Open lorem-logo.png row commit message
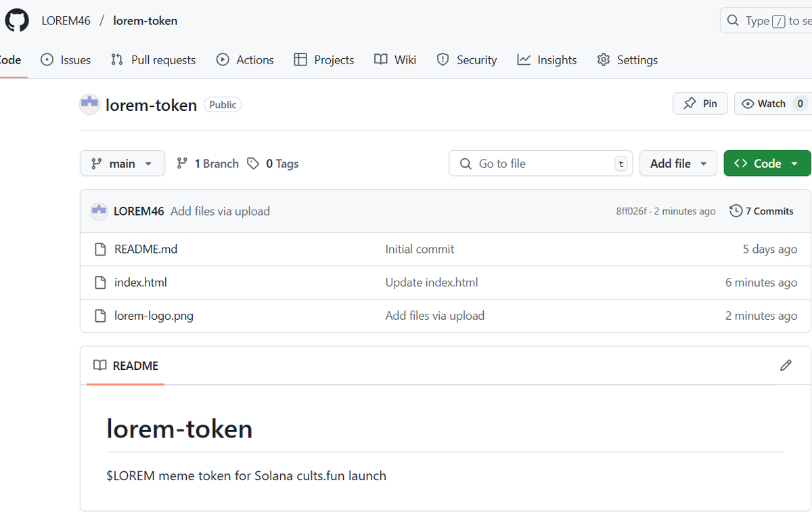 click(x=434, y=315)
